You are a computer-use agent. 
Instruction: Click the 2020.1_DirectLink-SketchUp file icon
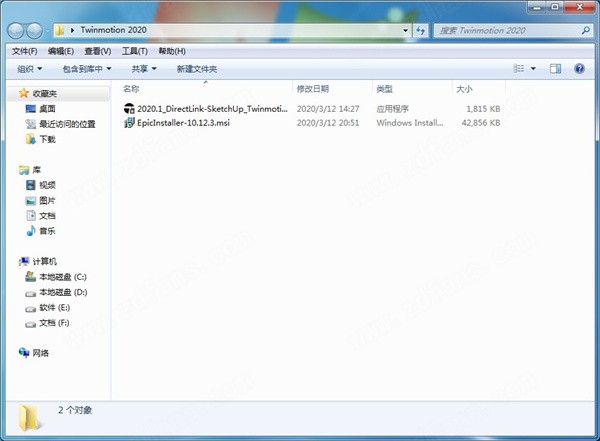click(x=129, y=109)
